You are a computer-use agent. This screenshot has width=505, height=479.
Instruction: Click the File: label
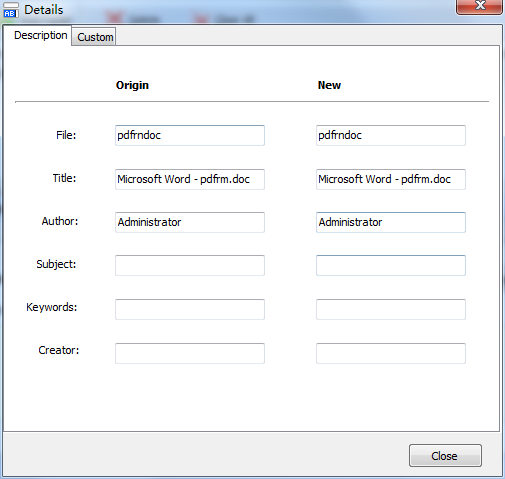pyautogui.click(x=66, y=135)
